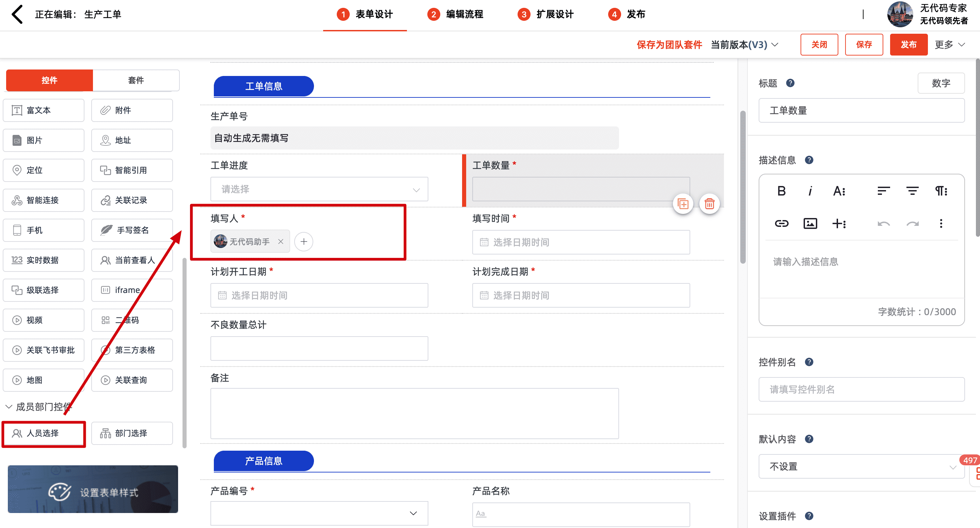
Task: Insert image in description editor
Action: (810, 223)
